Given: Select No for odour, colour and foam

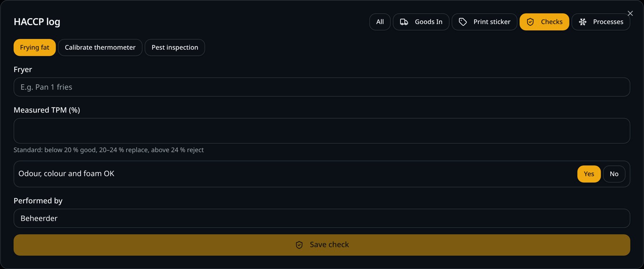Looking at the screenshot, I should click(x=614, y=174).
